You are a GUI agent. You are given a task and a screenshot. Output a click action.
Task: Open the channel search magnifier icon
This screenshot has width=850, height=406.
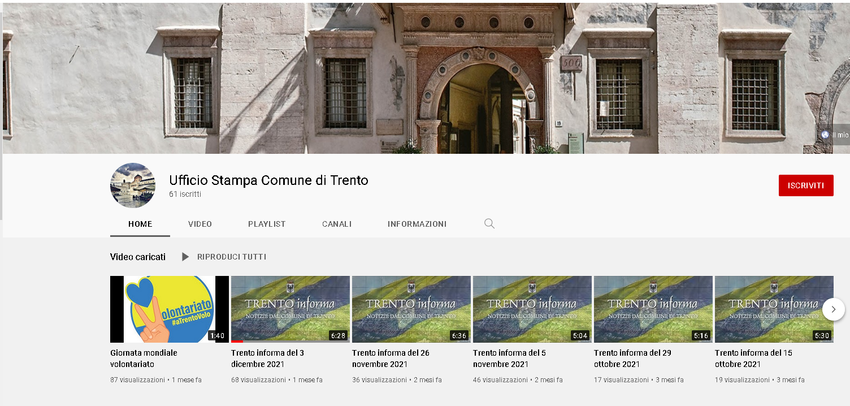(489, 223)
